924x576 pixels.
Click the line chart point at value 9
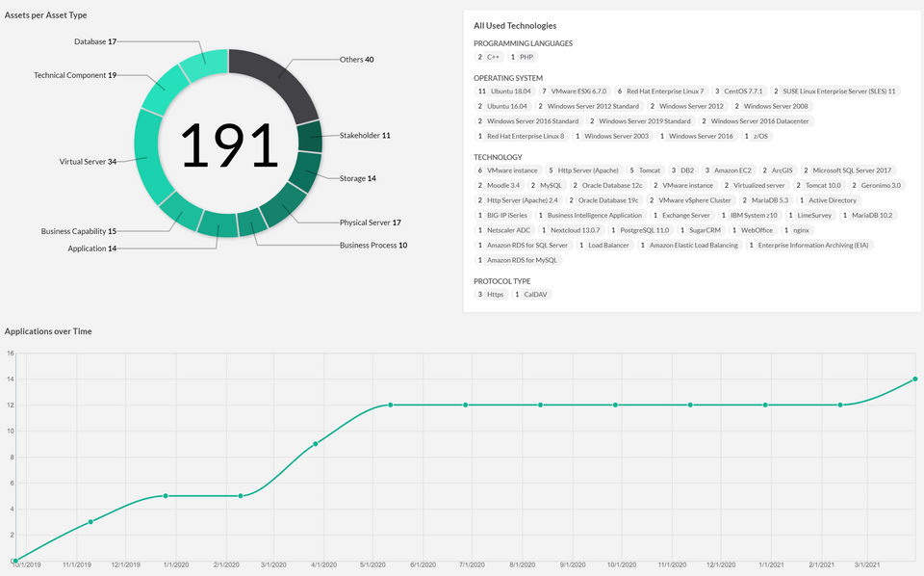316,444
